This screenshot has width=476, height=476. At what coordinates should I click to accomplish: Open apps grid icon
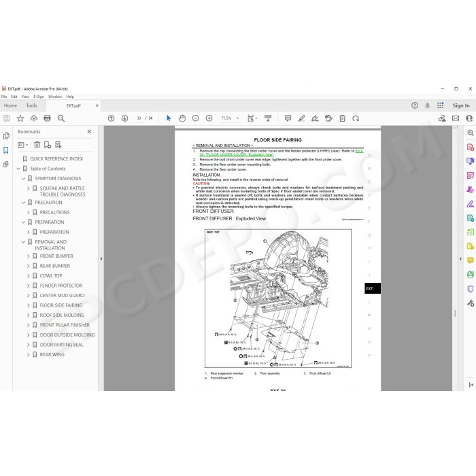tap(440, 105)
